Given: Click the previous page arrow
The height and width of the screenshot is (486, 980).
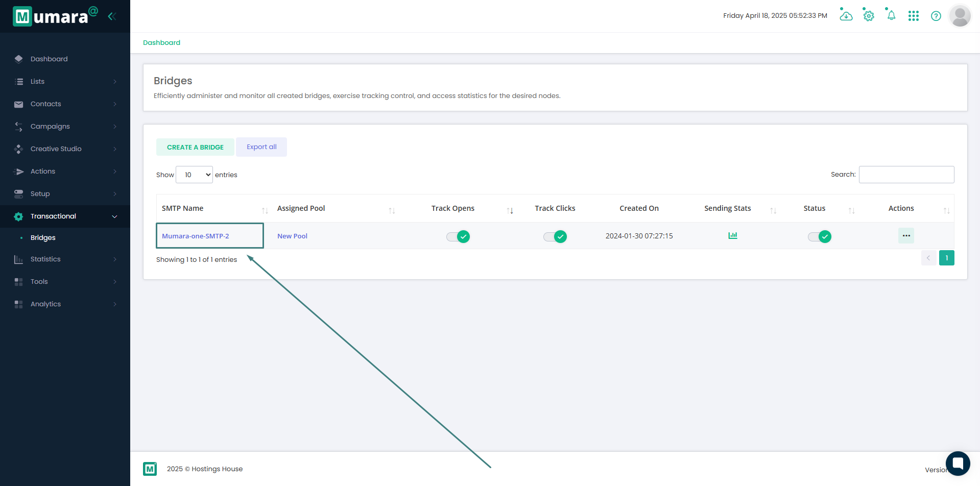Looking at the screenshot, I should [x=928, y=258].
